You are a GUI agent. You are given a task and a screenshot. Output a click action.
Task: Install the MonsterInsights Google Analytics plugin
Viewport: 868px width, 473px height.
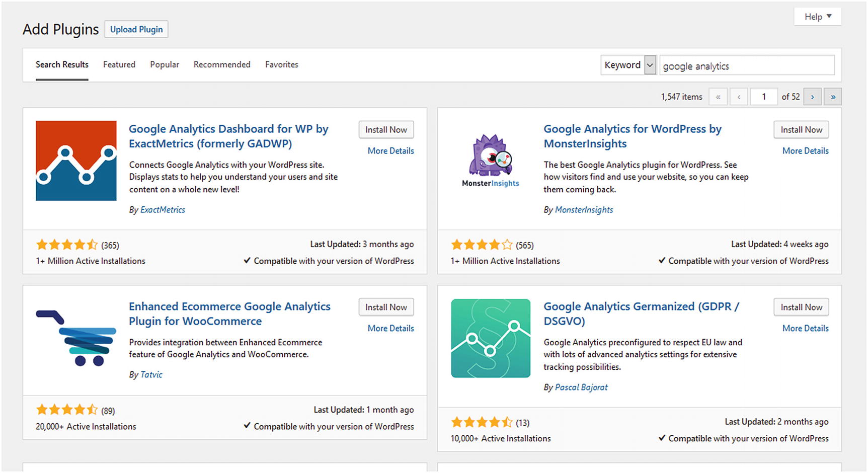[801, 130]
